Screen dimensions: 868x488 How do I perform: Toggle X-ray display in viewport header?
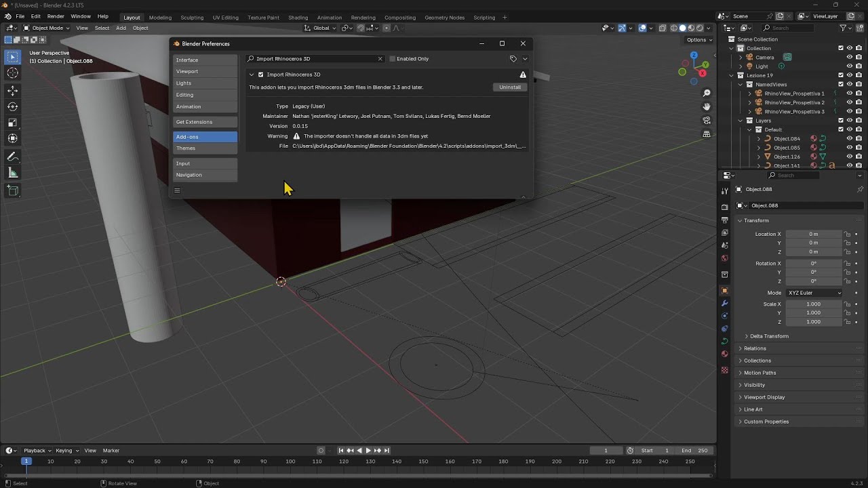coord(664,28)
